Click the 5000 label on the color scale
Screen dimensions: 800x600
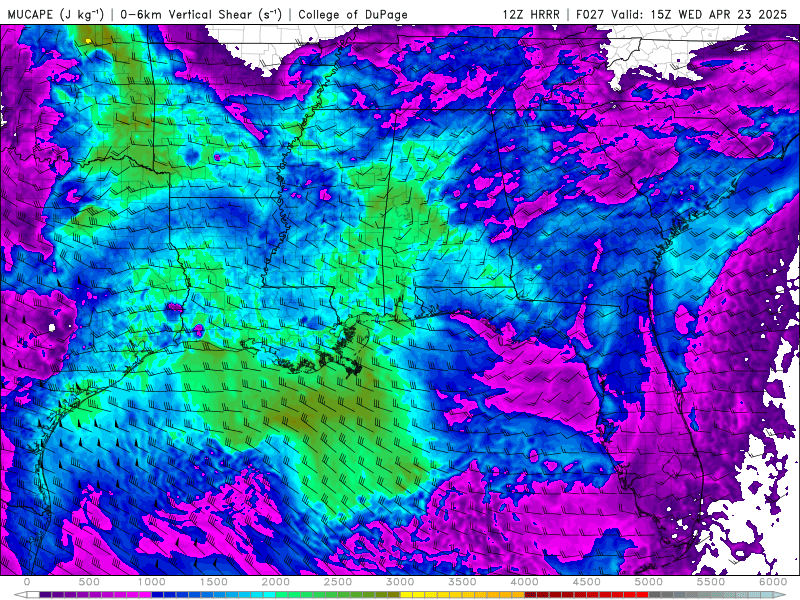click(649, 582)
